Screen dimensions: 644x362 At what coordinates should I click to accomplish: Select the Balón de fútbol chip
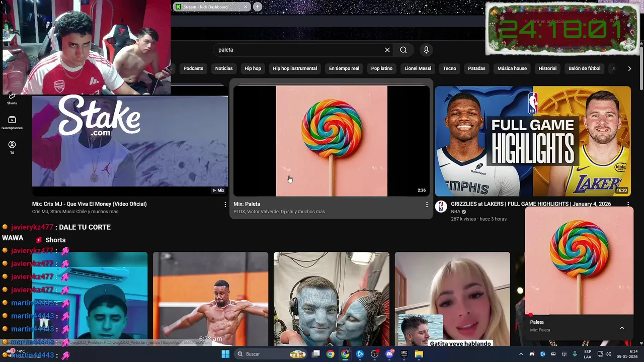pyautogui.click(x=584, y=68)
